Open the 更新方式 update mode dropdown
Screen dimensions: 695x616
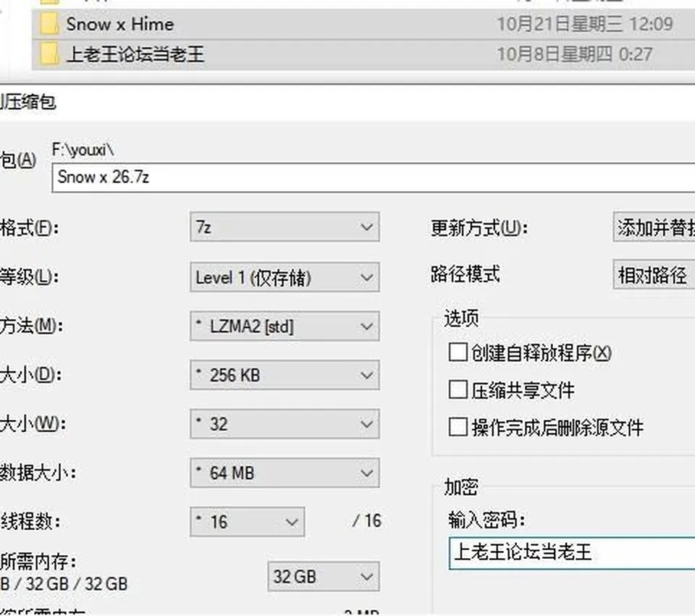click(654, 227)
